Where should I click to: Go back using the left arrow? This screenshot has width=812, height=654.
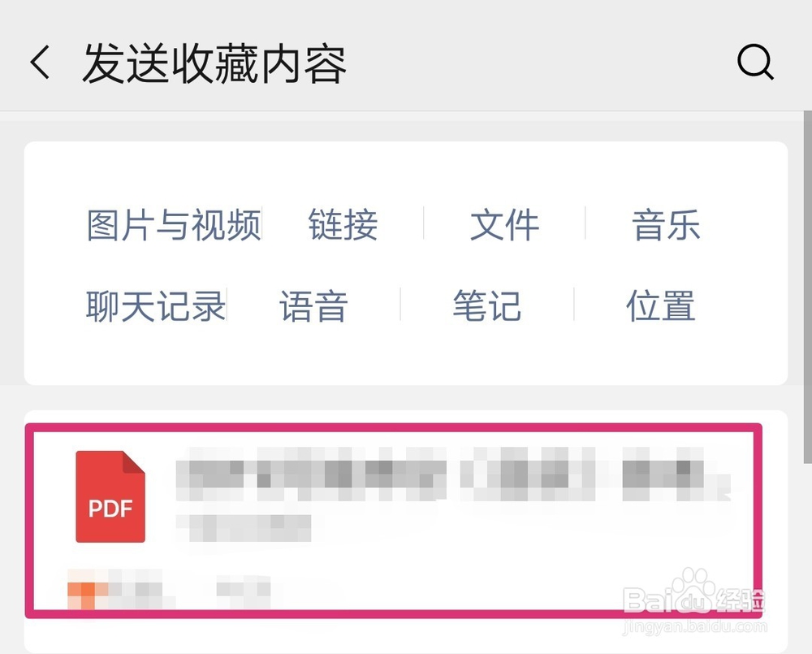pyautogui.click(x=40, y=62)
